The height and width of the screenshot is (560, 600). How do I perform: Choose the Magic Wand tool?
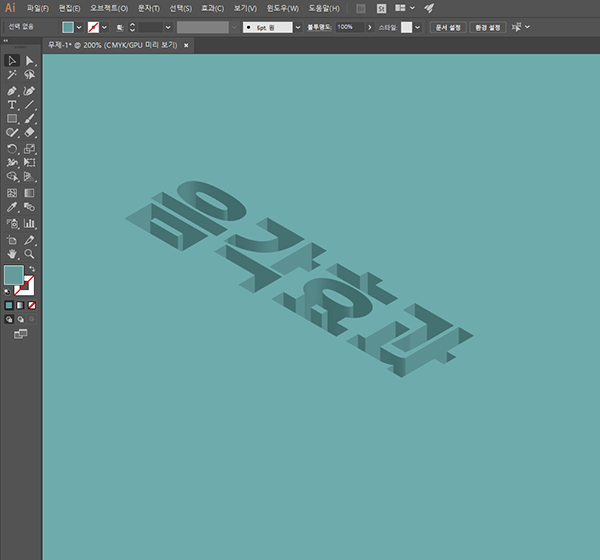coord(11,75)
